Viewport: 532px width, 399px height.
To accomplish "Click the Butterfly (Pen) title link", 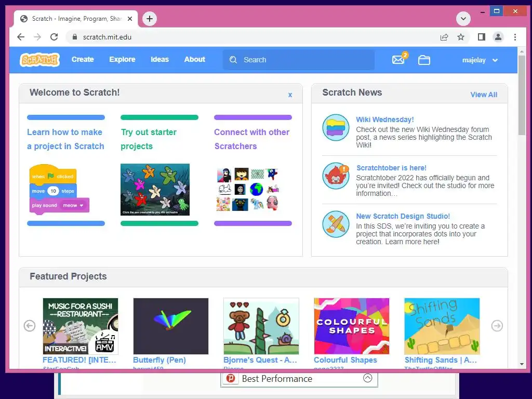I will pos(159,360).
